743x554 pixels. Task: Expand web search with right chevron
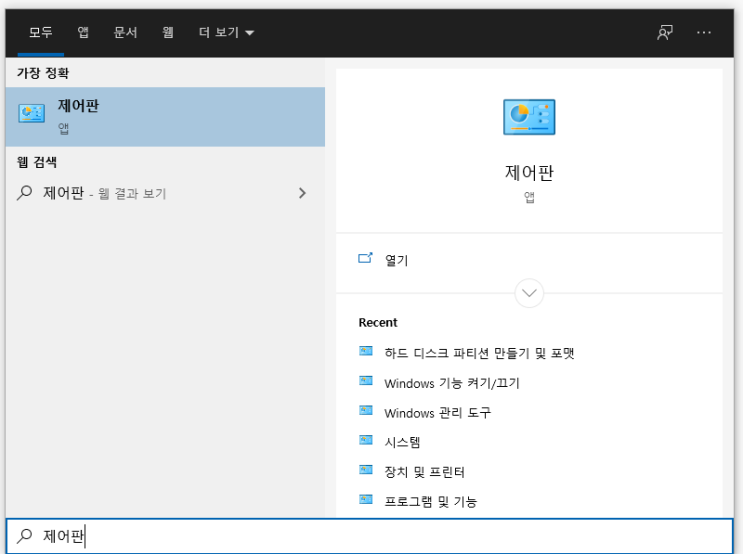point(302,193)
